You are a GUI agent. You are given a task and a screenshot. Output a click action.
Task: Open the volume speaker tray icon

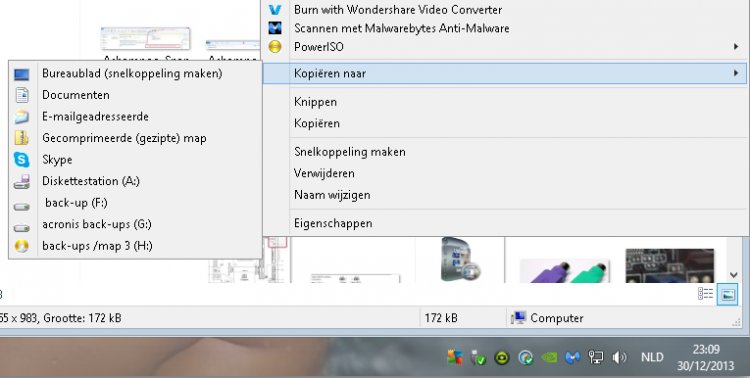coord(619,357)
